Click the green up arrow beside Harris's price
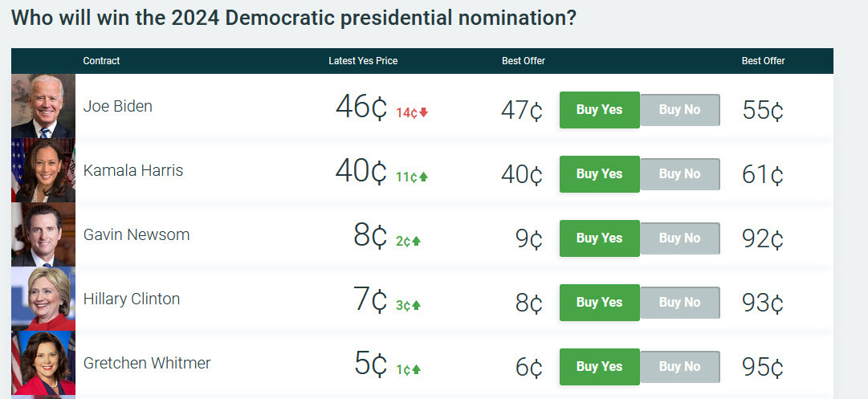The width and height of the screenshot is (868, 399). [x=424, y=177]
